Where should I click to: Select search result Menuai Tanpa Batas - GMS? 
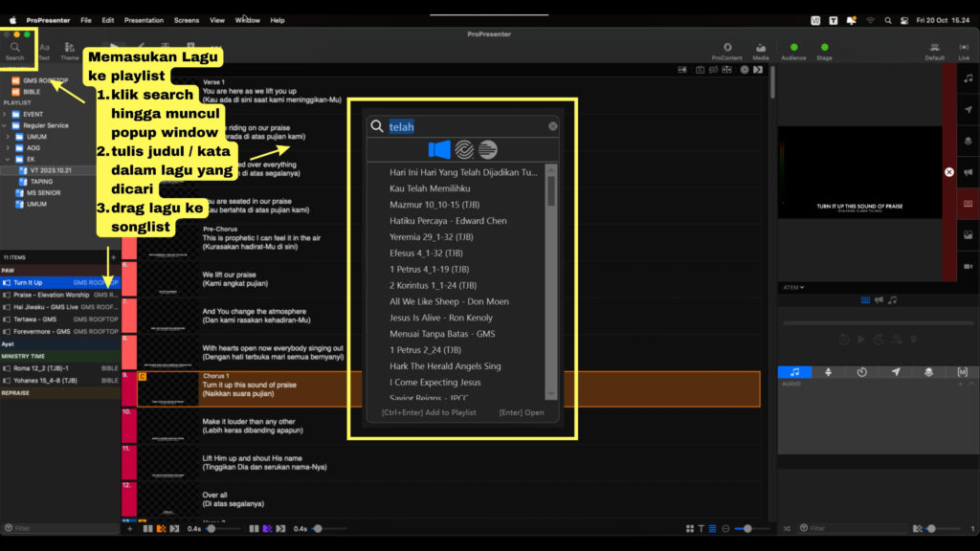pos(442,334)
